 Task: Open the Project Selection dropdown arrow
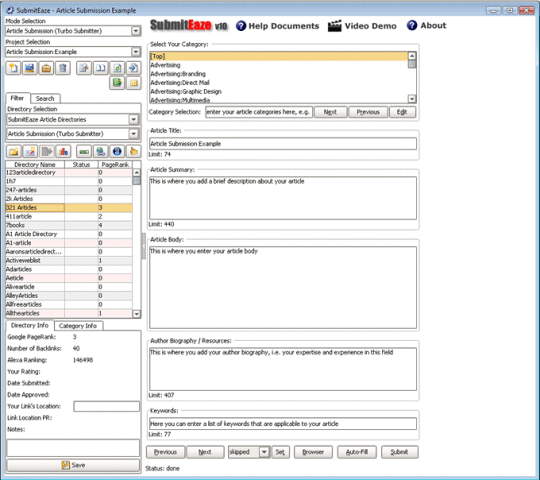tap(136, 52)
